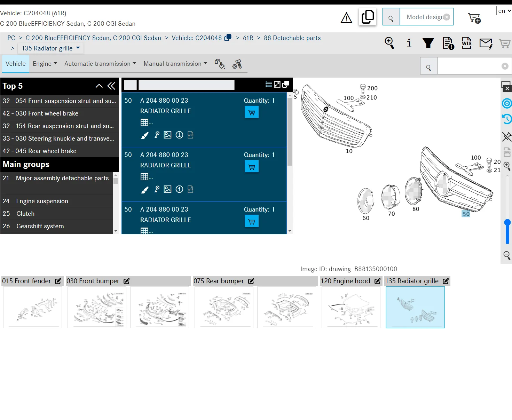
Task: Close the drawing panel with the X window icon
Action: tap(506, 86)
